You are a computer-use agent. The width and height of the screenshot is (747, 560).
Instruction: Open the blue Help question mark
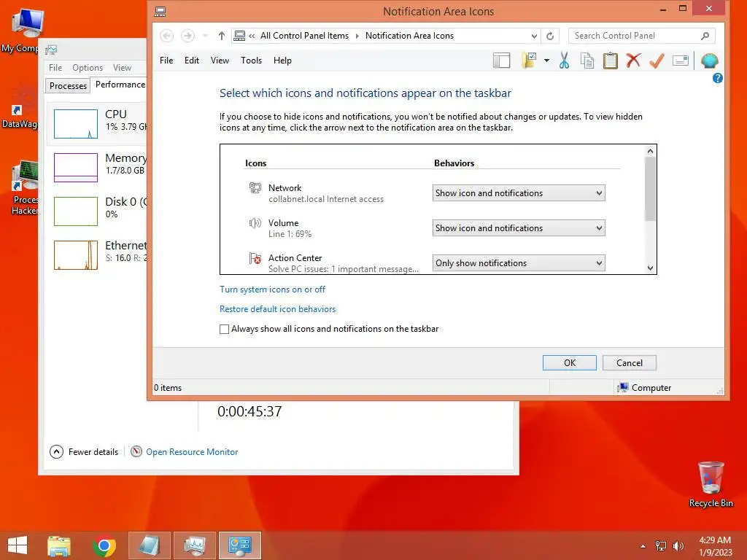click(718, 78)
